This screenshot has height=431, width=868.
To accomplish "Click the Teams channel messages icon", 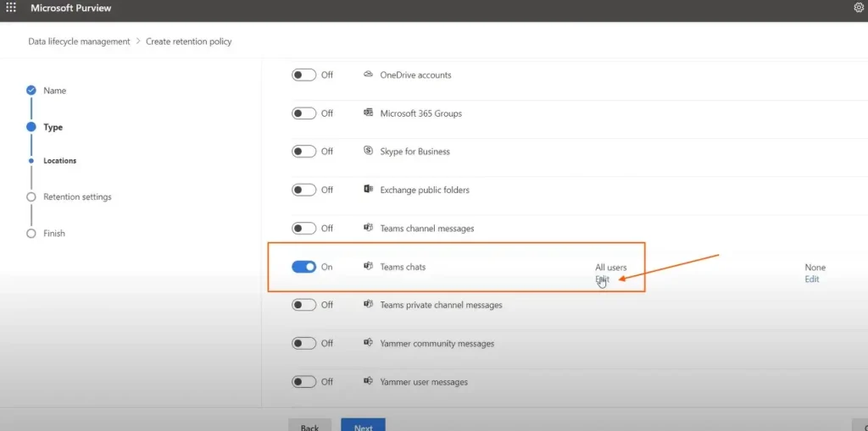I will 368,228.
